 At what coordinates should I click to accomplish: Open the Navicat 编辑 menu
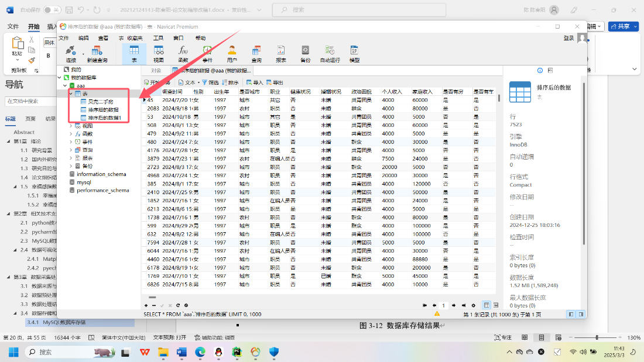(x=83, y=38)
